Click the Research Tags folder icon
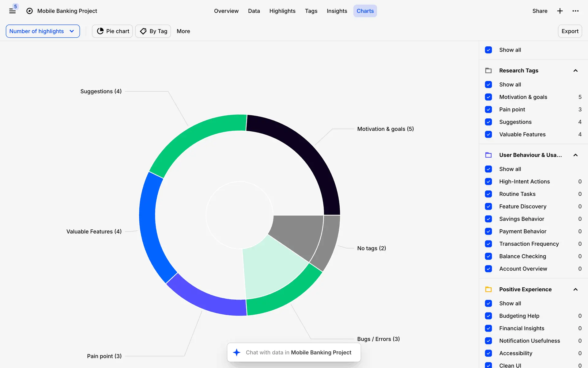The width and height of the screenshot is (588, 368). tap(488, 71)
